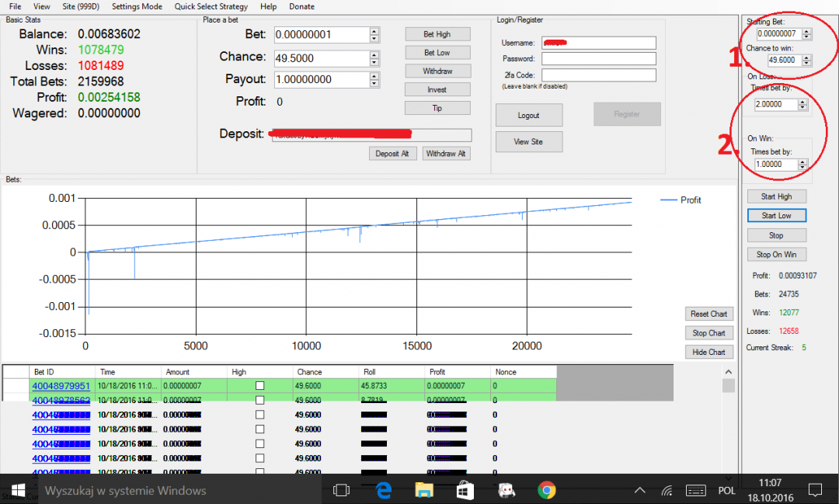Open Microsoft Edge from the taskbar
Screen dimensions: 839x504
pos(383,490)
